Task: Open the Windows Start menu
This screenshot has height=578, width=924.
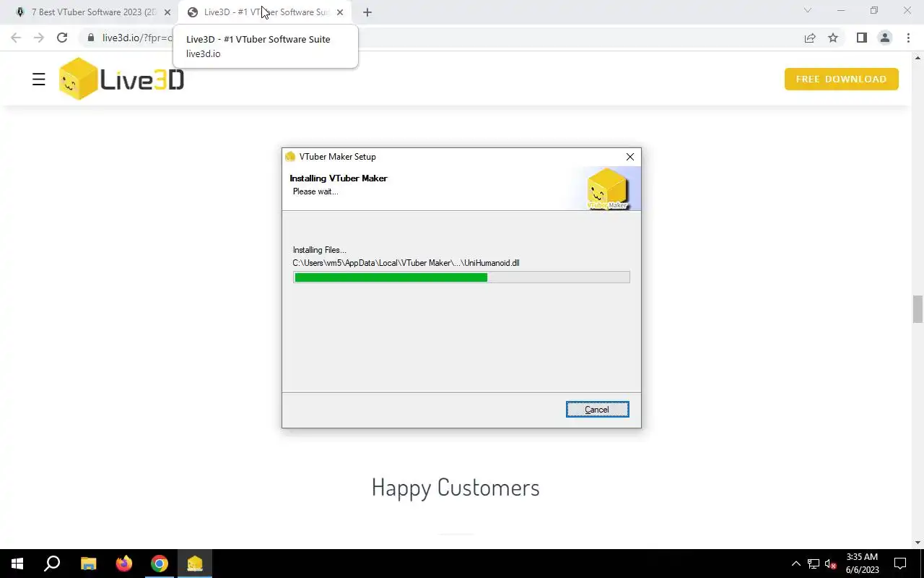Action: point(17,564)
